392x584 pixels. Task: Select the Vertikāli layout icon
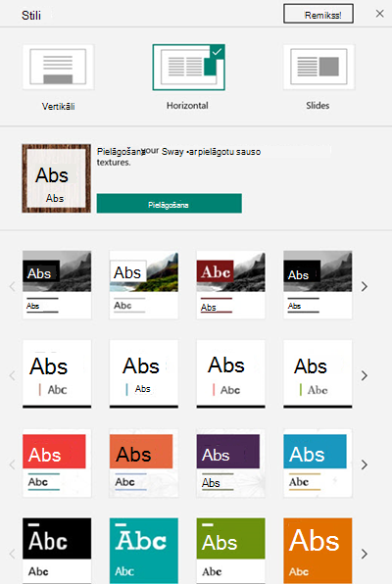58,67
